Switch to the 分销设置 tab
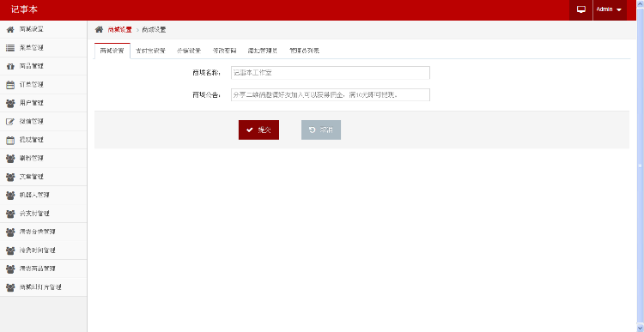This screenshot has width=644, height=332. click(x=189, y=51)
